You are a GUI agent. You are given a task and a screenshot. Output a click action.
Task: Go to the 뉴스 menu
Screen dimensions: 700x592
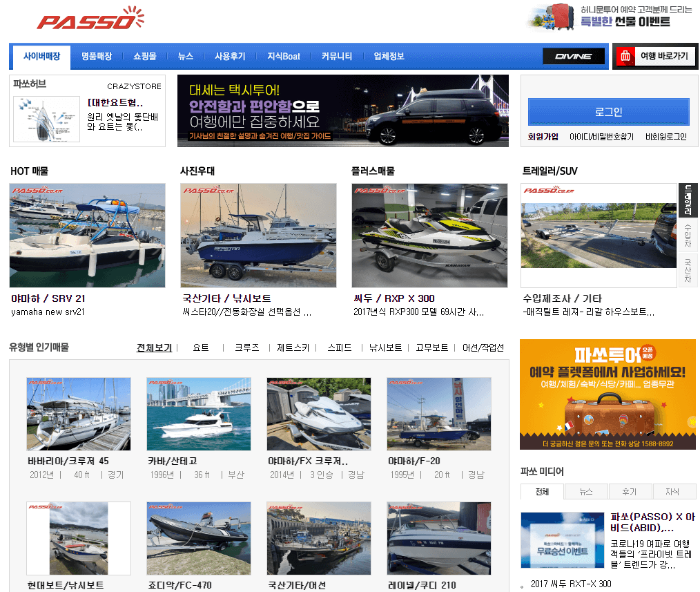click(185, 56)
